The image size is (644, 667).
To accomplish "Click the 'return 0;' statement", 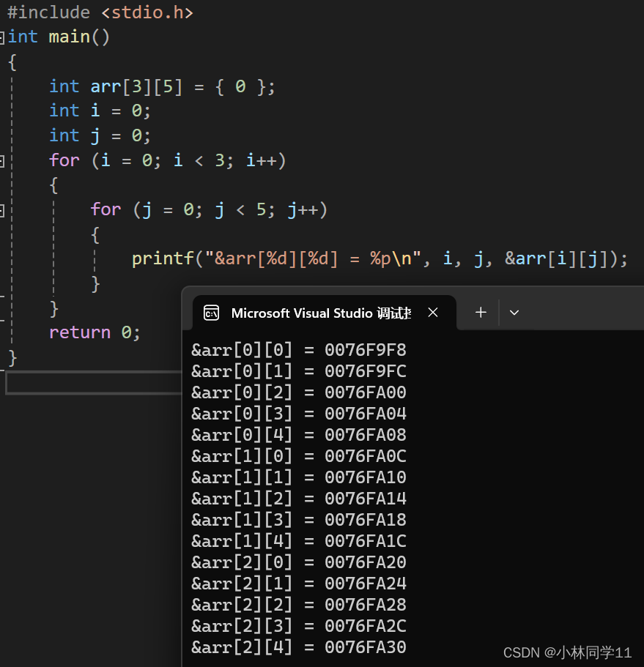I will [95, 332].
